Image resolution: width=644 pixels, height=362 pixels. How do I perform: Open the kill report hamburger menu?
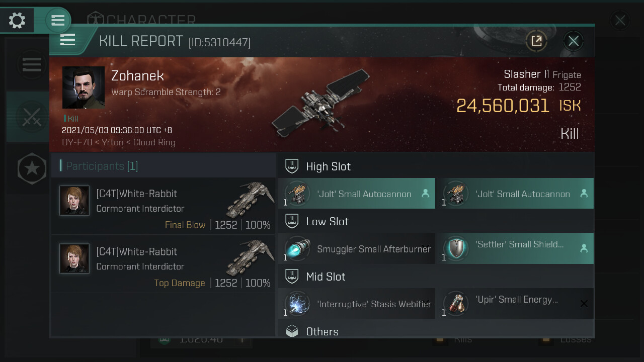[x=67, y=40]
